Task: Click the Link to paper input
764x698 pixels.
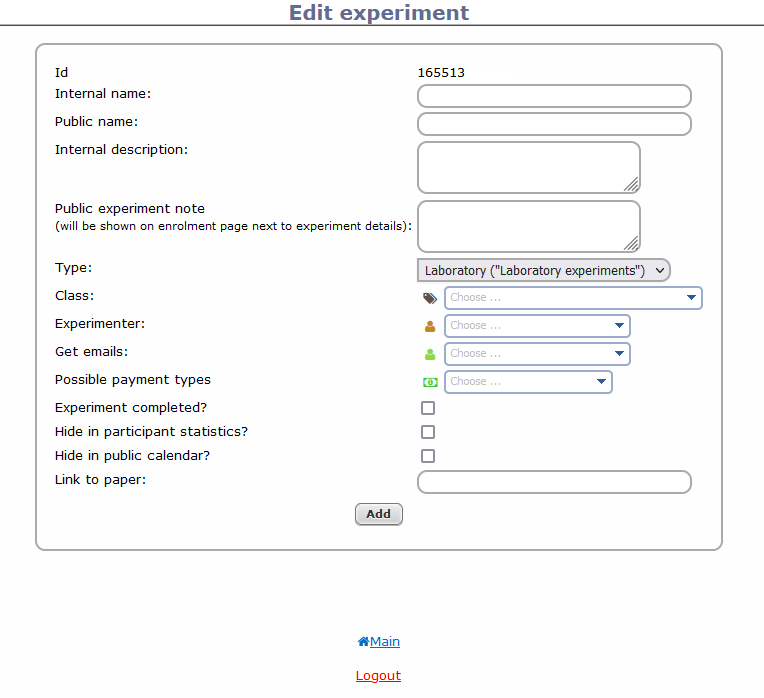Action: coord(554,482)
